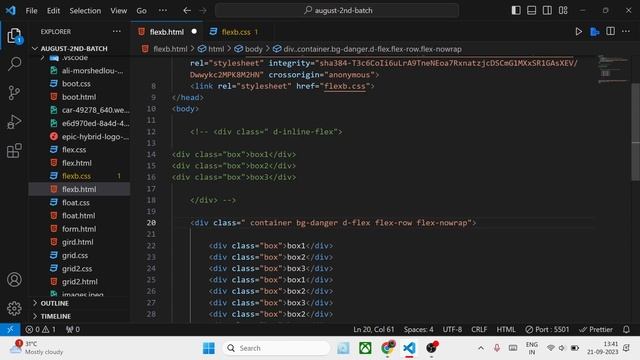Open errors and warnings in status bar
The image size is (640, 360).
(40, 329)
